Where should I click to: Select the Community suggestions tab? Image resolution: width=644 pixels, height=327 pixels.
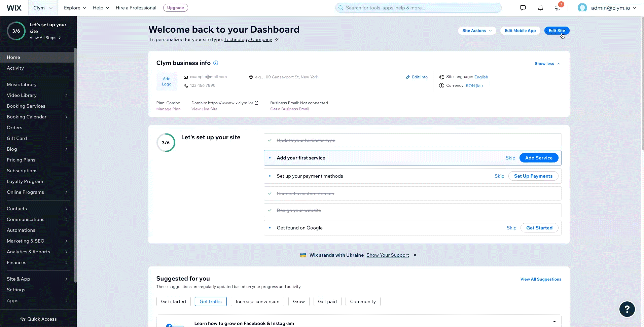click(363, 301)
